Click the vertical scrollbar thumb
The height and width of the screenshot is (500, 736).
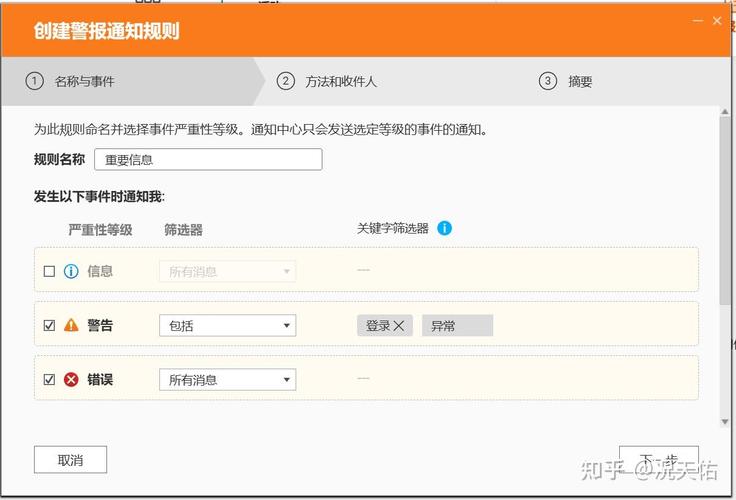pos(725,210)
